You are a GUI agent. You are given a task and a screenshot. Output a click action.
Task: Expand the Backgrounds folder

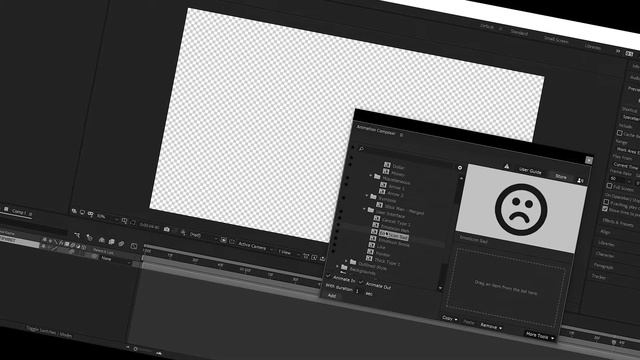pyautogui.click(x=338, y=266)
